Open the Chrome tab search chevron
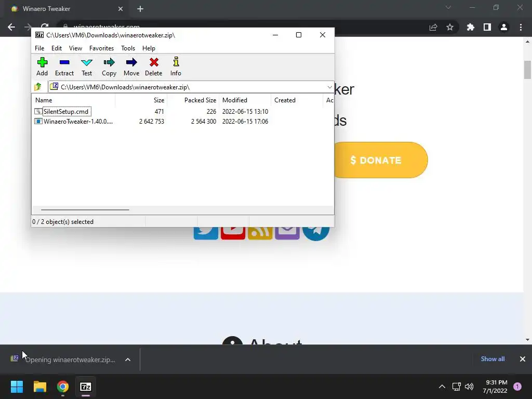 click(448, 7)
